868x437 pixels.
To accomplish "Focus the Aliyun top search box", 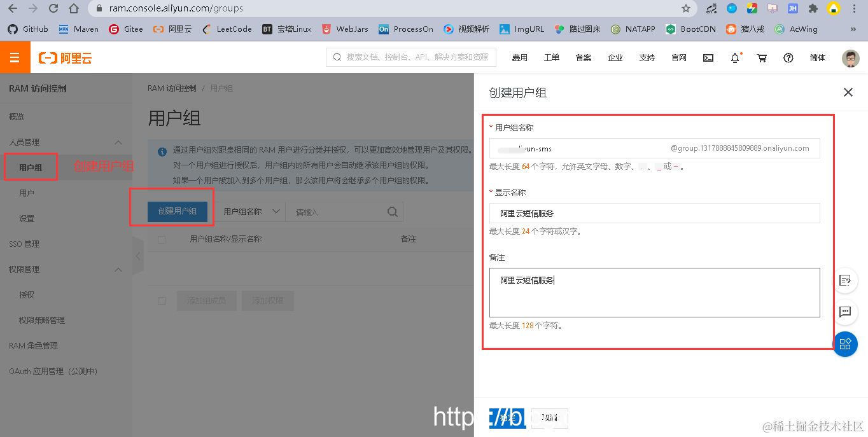I will [411, 57].
